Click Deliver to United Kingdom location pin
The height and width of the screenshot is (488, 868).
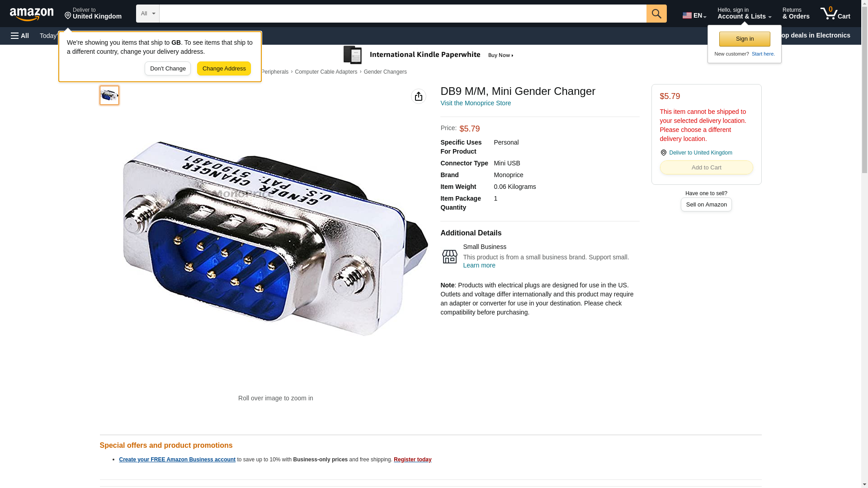664,153
